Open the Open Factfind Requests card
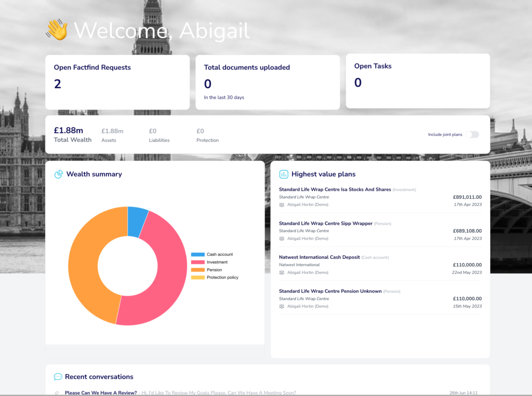Screen dimensions: 532x396 click(117, 82)
